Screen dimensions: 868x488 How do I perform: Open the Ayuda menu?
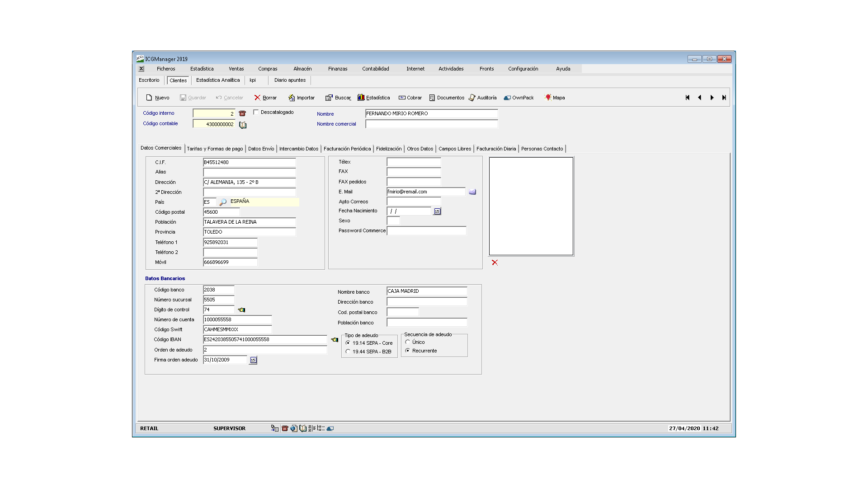[x=563, y=69]
